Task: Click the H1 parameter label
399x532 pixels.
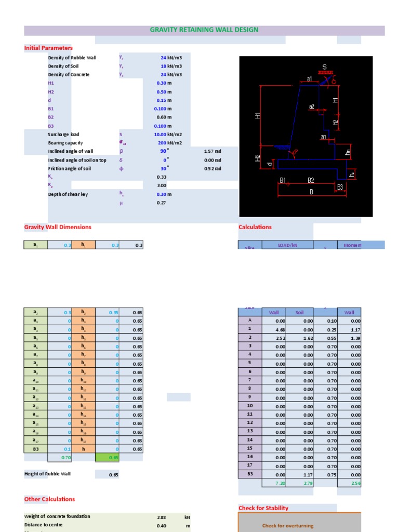Action: point(51,83)
